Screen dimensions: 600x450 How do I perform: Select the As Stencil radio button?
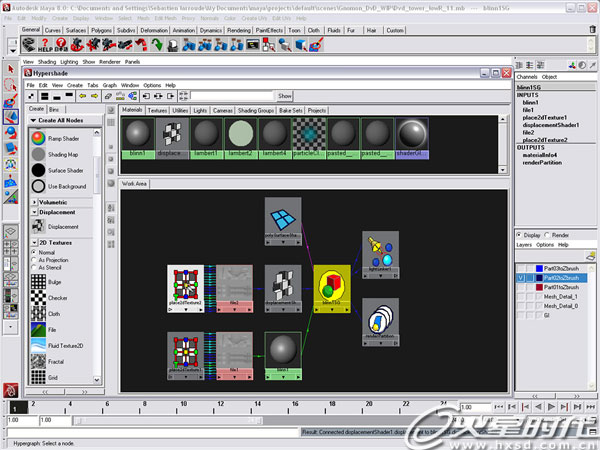34,267
